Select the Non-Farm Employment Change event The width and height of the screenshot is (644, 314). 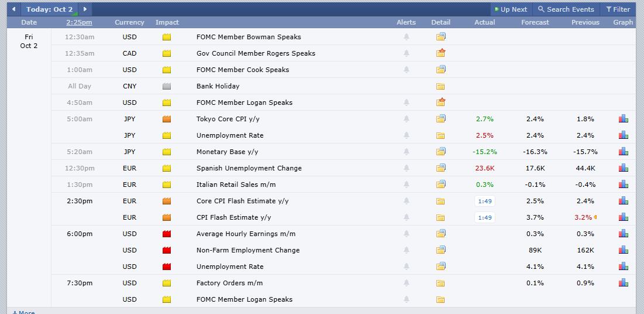tap(248, 250)
